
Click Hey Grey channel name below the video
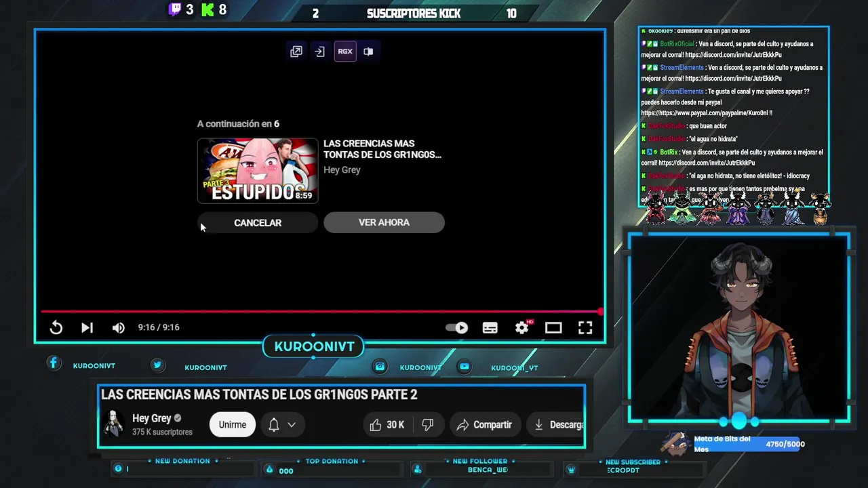[x=152, y=418]
